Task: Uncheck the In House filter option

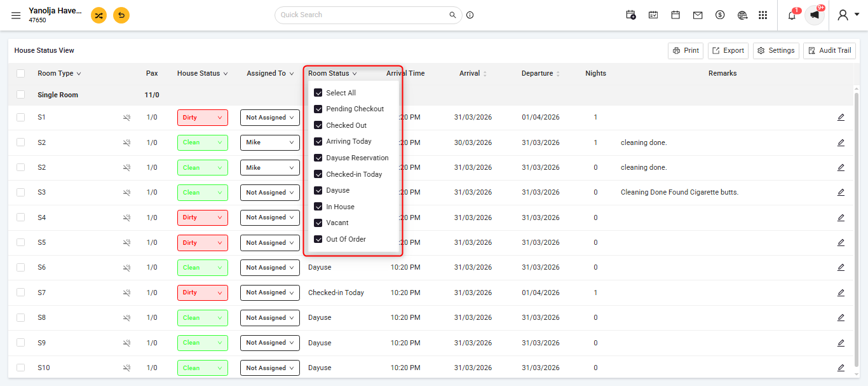Action: (x=318, y=207)
